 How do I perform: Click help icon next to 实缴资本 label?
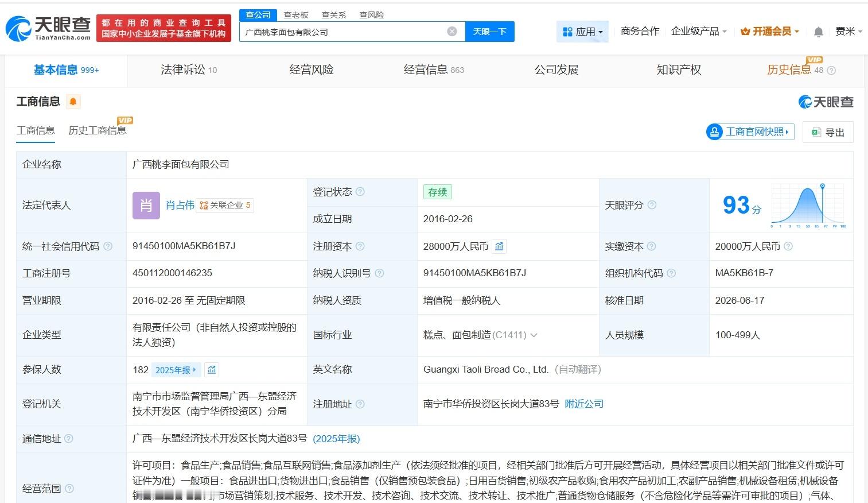click(652, 246)
